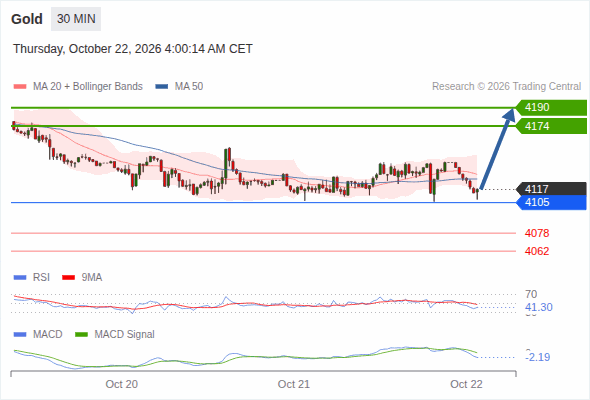Image resolution: width=590 pixels, height=400 pixels.
Task: Click the red 9MA legend swatch
Action: (68, 278)
